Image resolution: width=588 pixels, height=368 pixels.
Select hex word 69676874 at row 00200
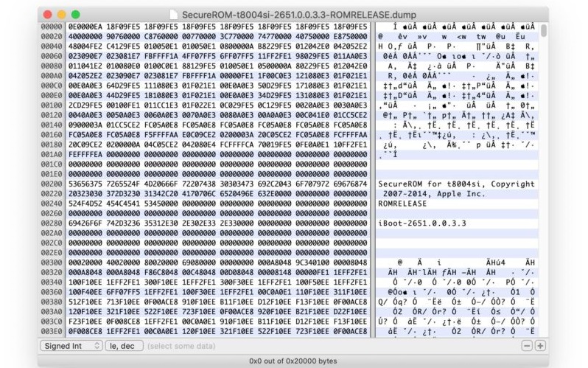tap(350, 184)
